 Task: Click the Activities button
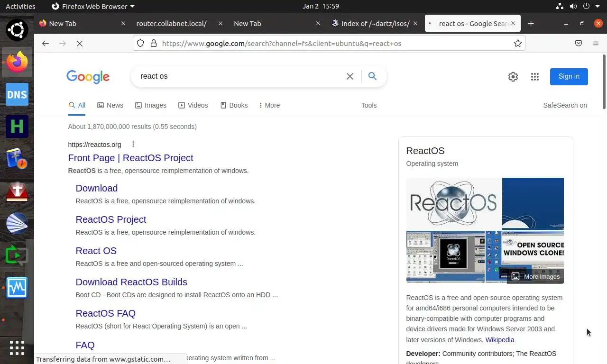point(20,6)
